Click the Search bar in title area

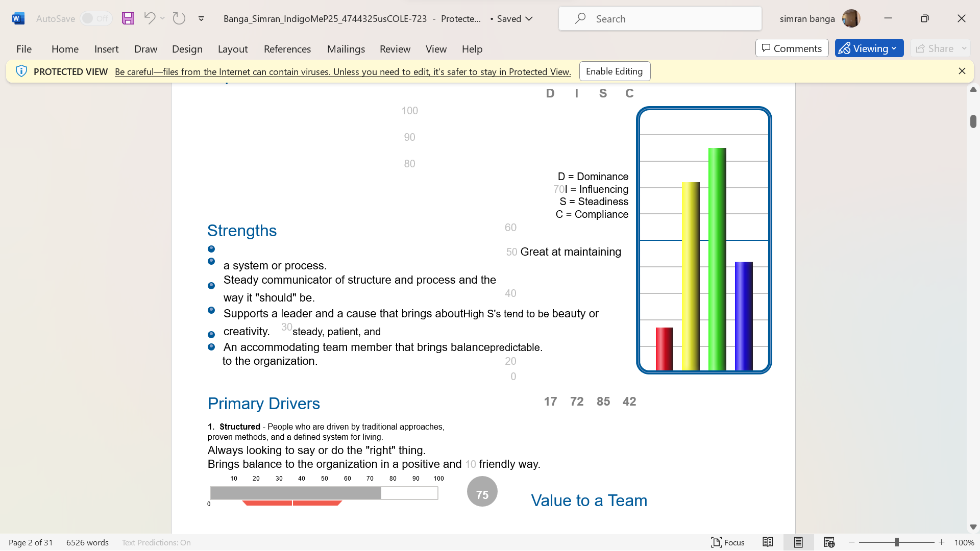660,18
